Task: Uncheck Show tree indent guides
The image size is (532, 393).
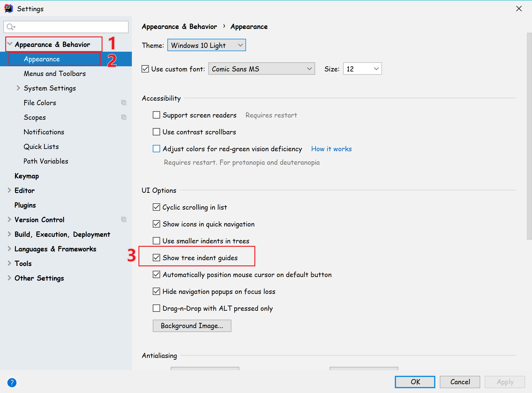Action: click(156, 258)
